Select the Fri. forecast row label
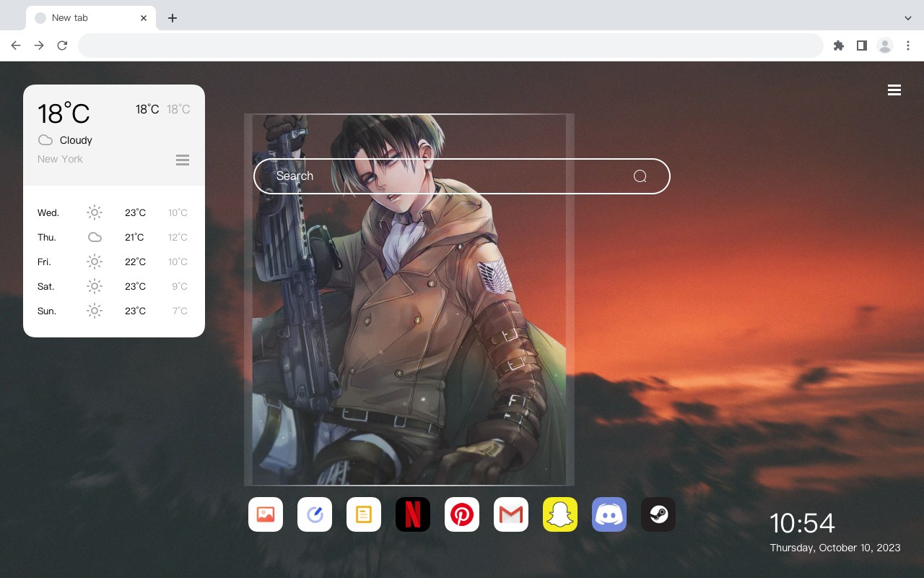 point(44,262)
